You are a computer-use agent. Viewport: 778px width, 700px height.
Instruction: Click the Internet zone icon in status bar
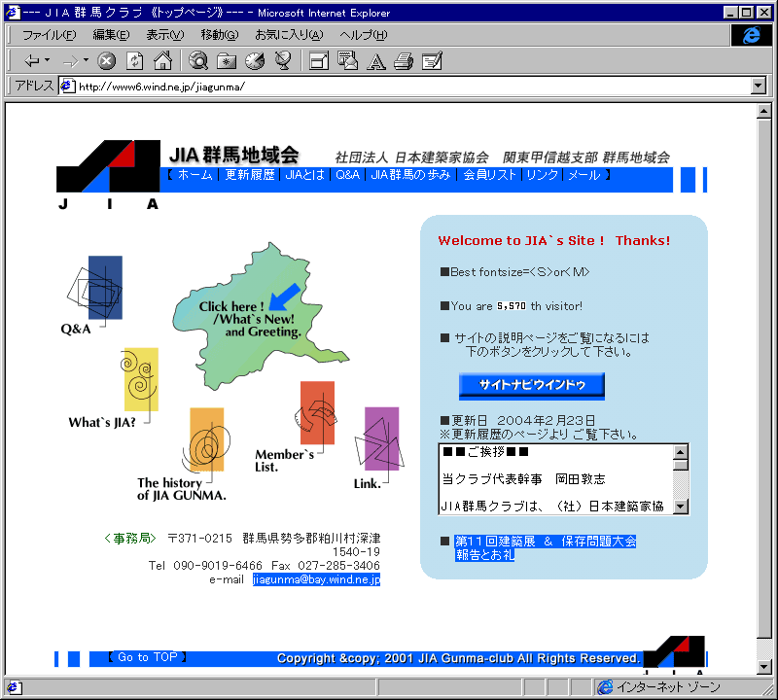click(x=605, y=687)
